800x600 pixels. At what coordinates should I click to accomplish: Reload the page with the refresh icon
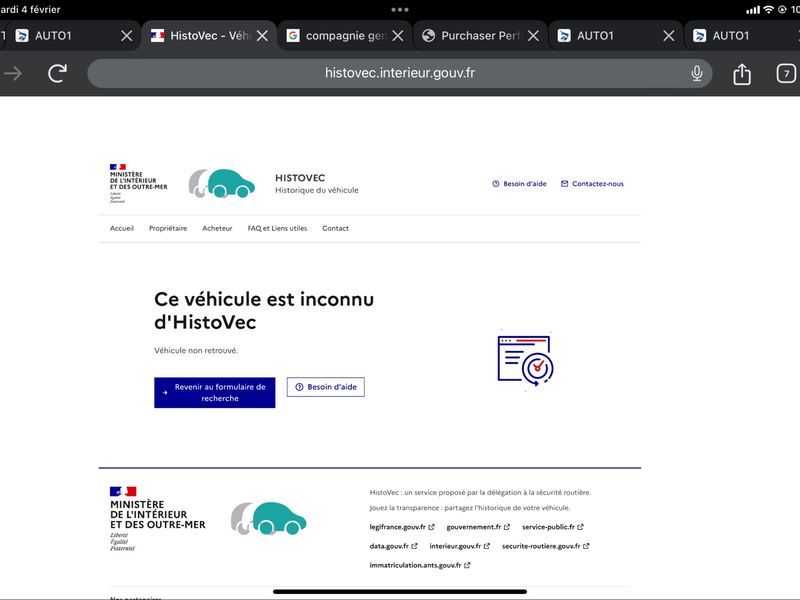pyautogui.click(x=57, y=73)
